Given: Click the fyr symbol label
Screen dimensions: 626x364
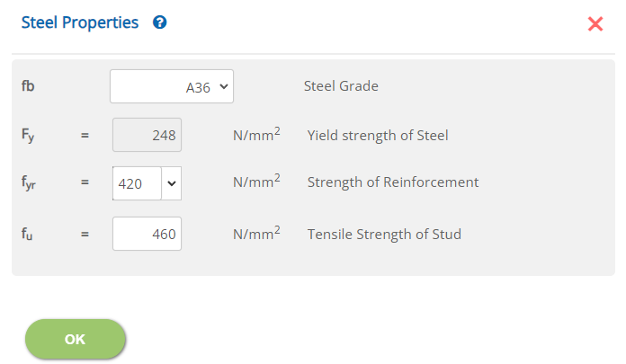Looking at the screenshot, I should coord(28,183).
